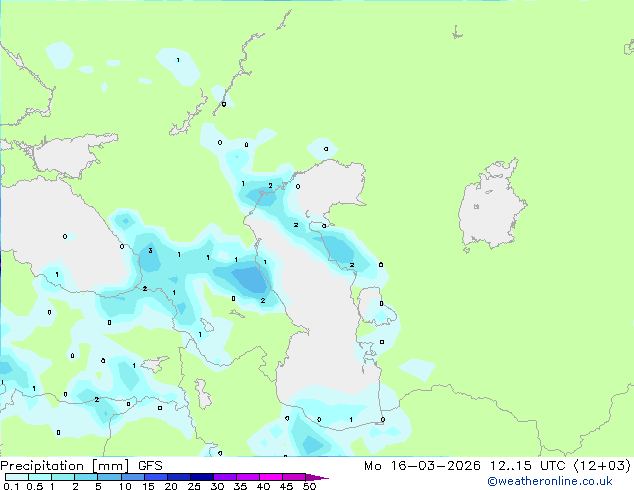Choose the 15–20 mm legend color swatch
The width and height of the screenshot is (634, 490).
pyautogui.click(x=156, y=477)
